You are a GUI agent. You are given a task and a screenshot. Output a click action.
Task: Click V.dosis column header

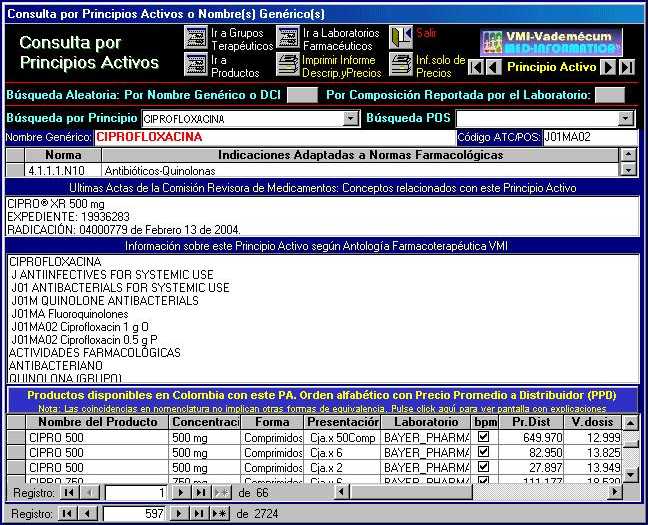coord(592,422)
